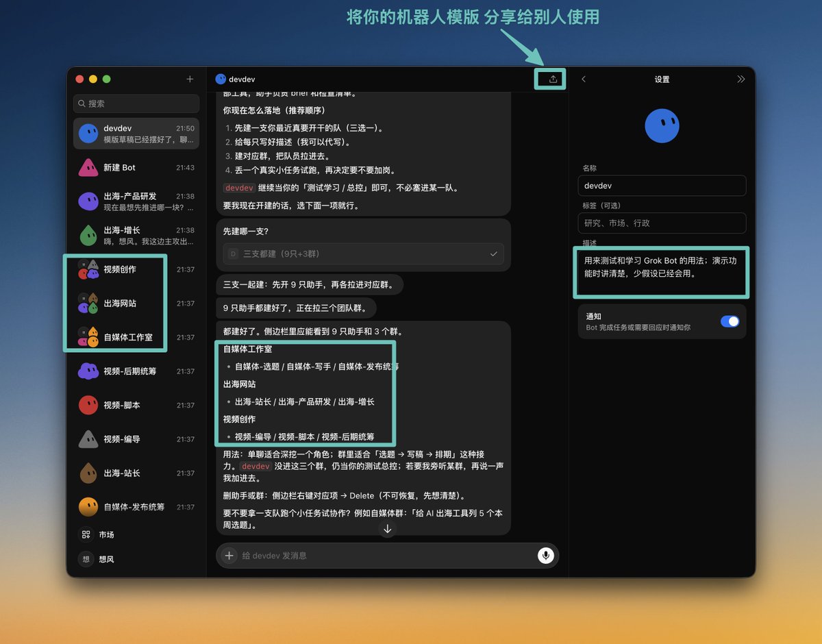Open the 想风 user profile entry
The width and height of the screenshot is (822, 644).
pyautogui.click(x=136, y=559)
